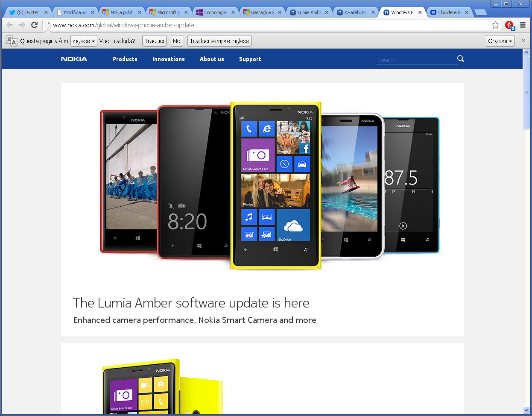Click the Traduci button
Image resolution: width=532 pixels, height=416 pixels.
point(154,41)
